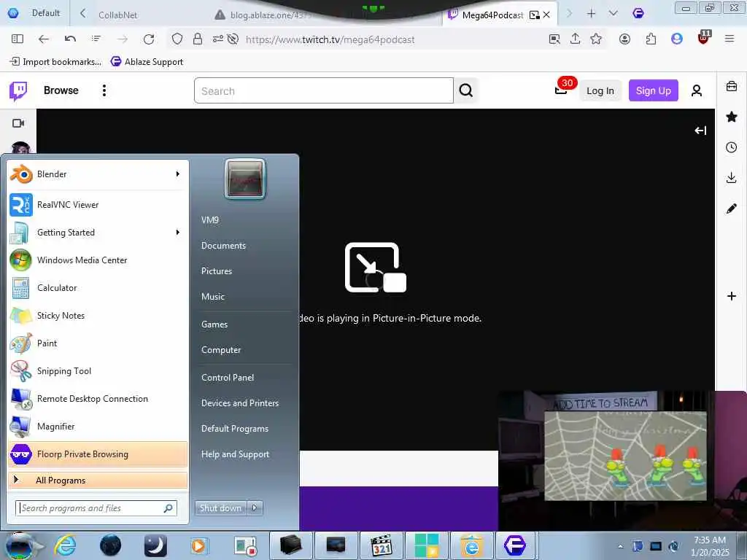Toggle the browser sidebar panel icon

point(18,39)
